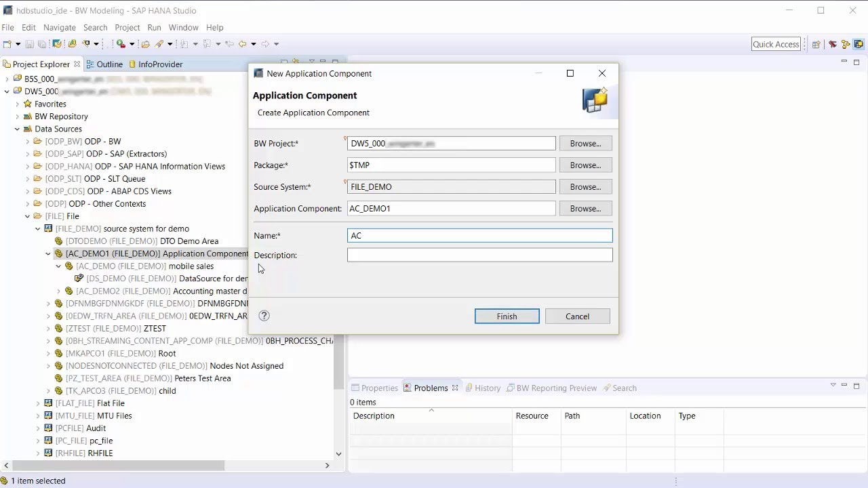This screenshot has height=488, width=868.
Task: Click Browse next to BW Project
Action: coord(586,144)
